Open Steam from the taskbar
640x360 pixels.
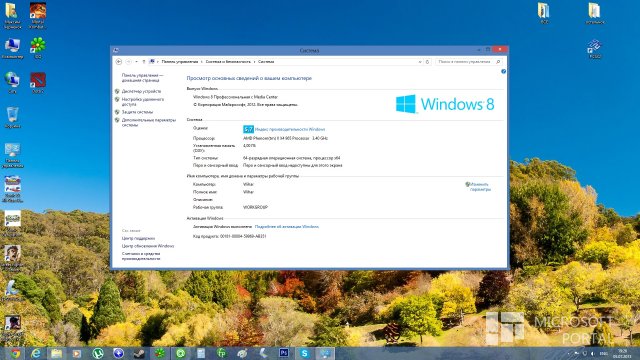[x=139, y=353]
